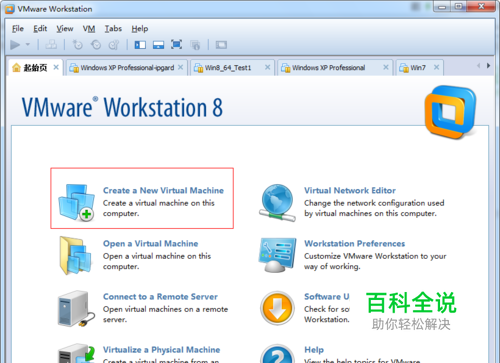Click the Open Virtual Machine folder icon
Screen dimensions: 500x363
pos(75,256)
